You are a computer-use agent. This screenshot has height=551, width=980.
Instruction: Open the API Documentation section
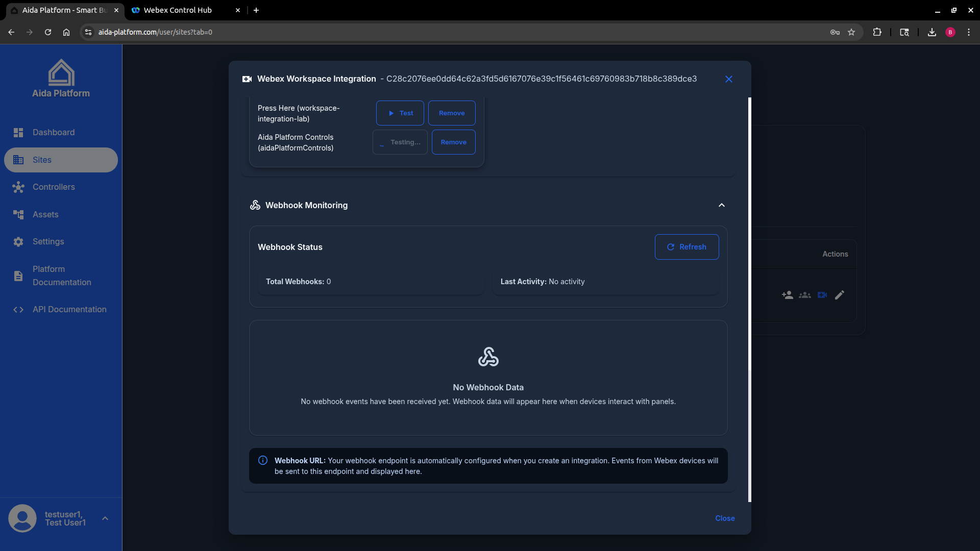click(x=69, y=309)
